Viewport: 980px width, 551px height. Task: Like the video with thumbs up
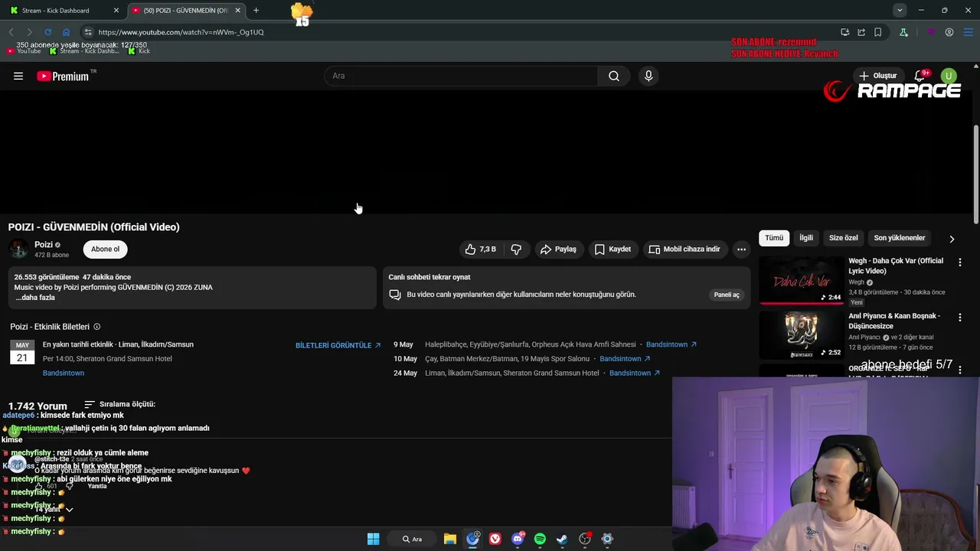(481, 249)
